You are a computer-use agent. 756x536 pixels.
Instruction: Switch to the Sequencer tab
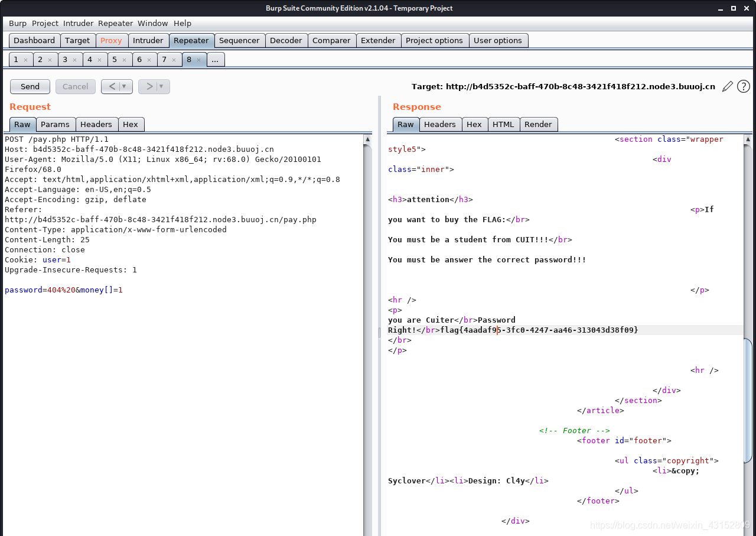tap(239, 40)
